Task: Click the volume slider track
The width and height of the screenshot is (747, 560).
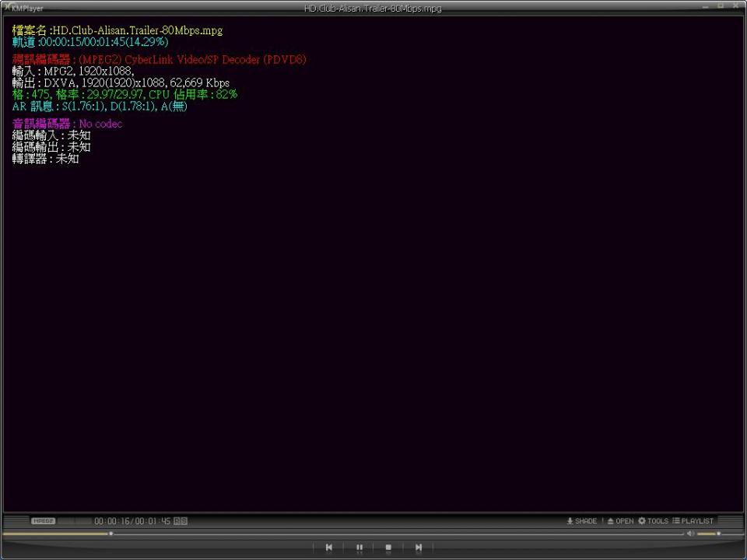Action: [x=708, y=534]
